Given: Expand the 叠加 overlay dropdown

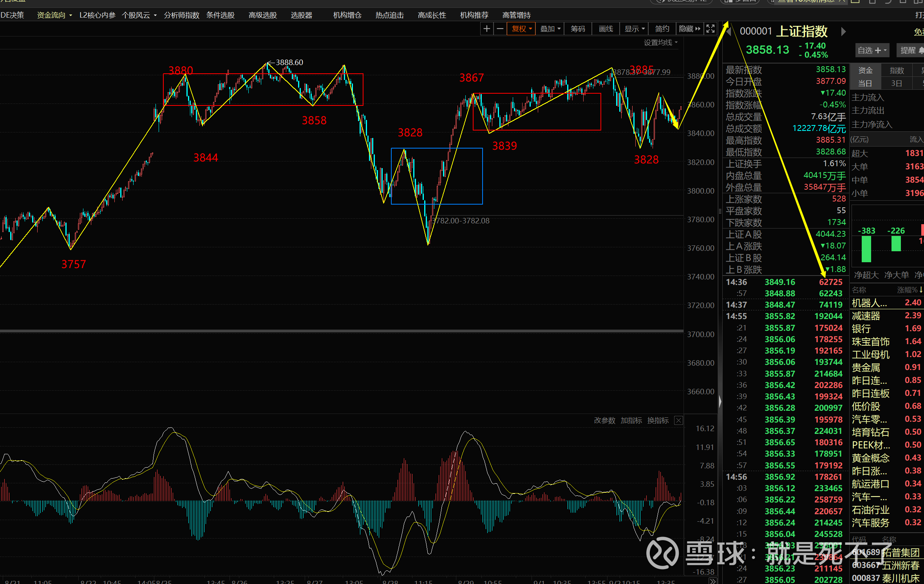Looking at the screenshot, I should pos(550,29).
